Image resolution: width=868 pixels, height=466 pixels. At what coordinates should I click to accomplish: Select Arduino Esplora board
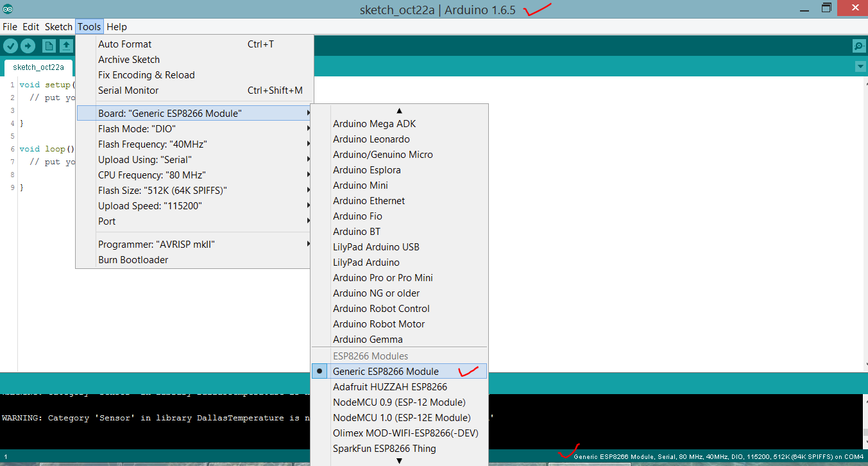pyautogui.click(x=400, y=170)
